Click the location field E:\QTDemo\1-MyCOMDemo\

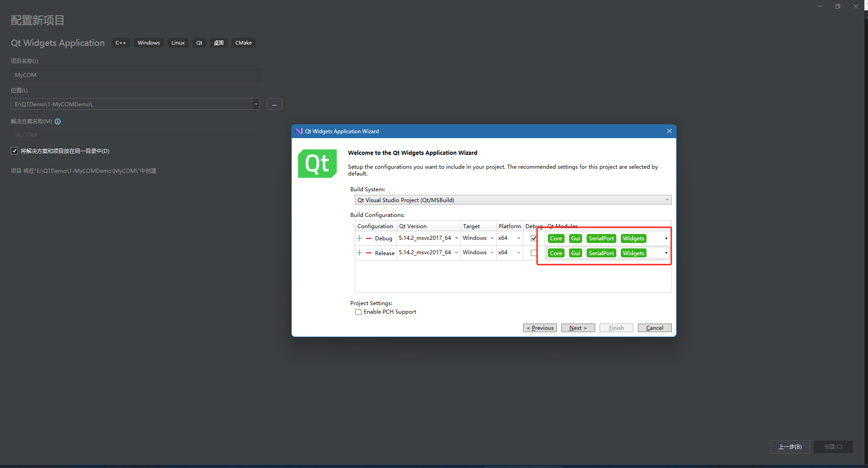(132, 104)
